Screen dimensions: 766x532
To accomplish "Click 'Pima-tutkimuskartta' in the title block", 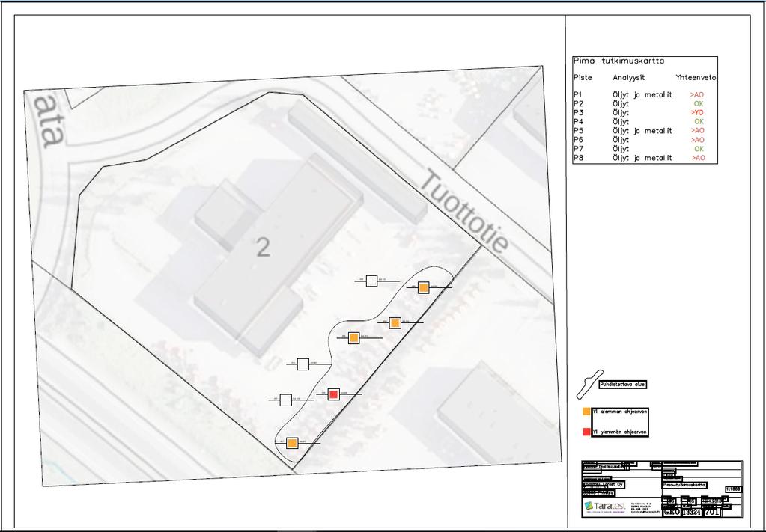I will [x=684, y=485].
